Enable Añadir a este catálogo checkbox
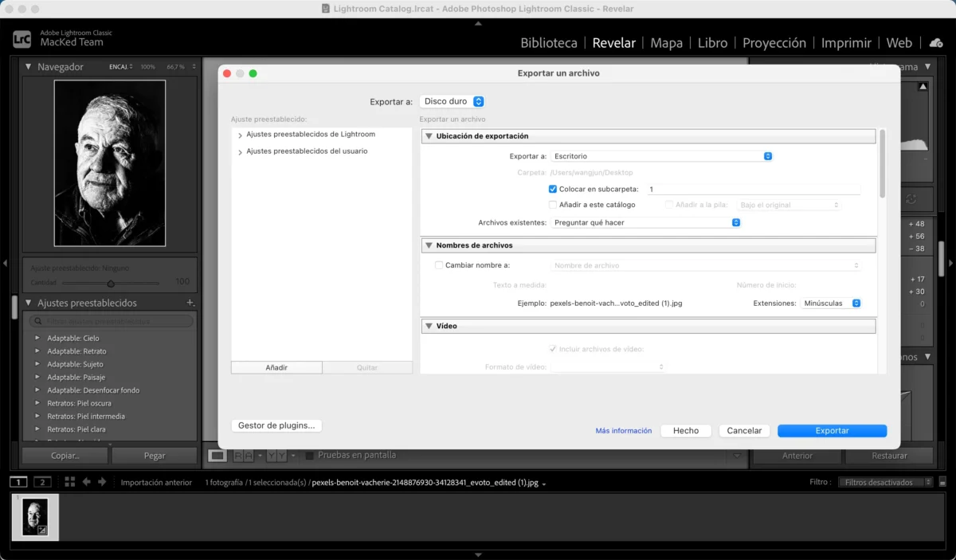 click(x=553, y=205)
